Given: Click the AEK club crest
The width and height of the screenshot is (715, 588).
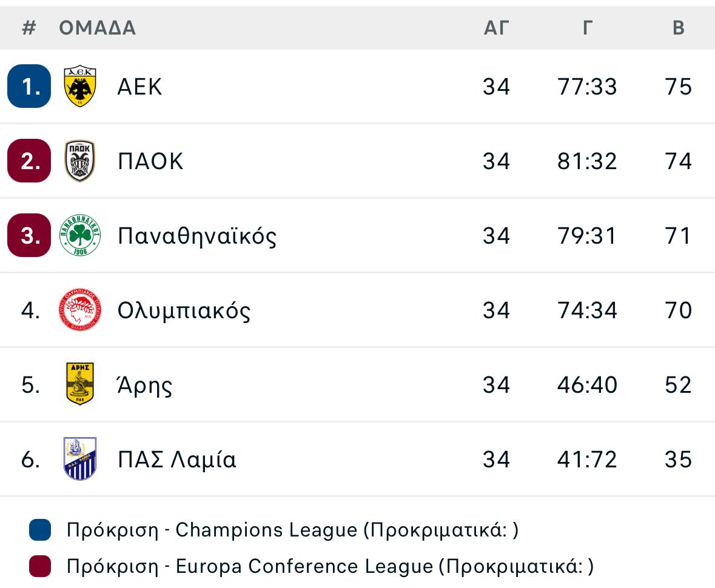Looking at the screenshot, I should tap(80, 87).
